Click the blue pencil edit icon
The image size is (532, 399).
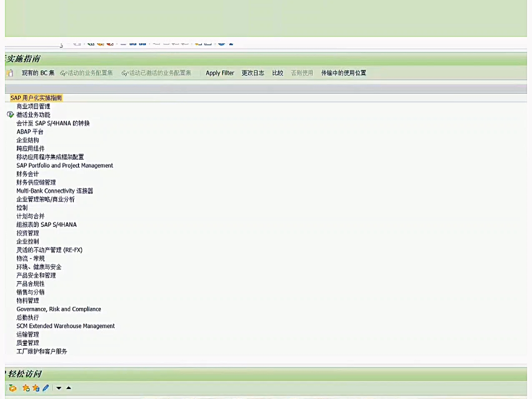[x=46, y=388]
